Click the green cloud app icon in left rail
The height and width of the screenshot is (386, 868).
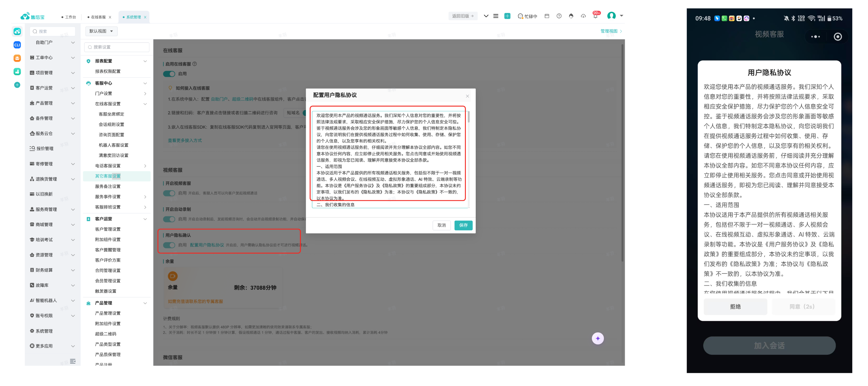click(x=17, y=31)
